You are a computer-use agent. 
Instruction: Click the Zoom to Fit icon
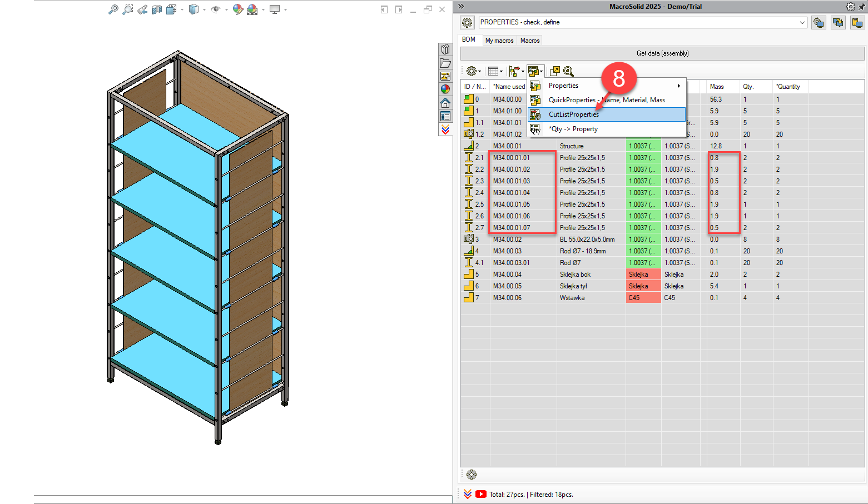coord(113,9)
